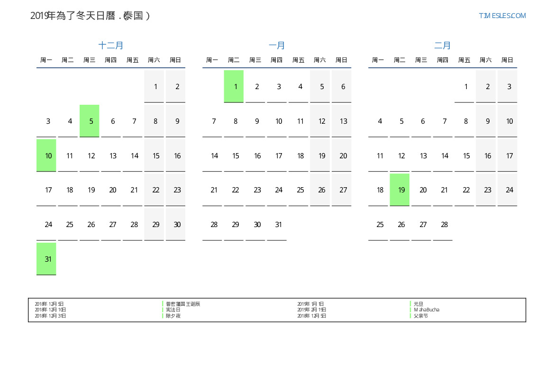
Task: Select highlighted December 10 holiday cell
Action: click(46, 155)
